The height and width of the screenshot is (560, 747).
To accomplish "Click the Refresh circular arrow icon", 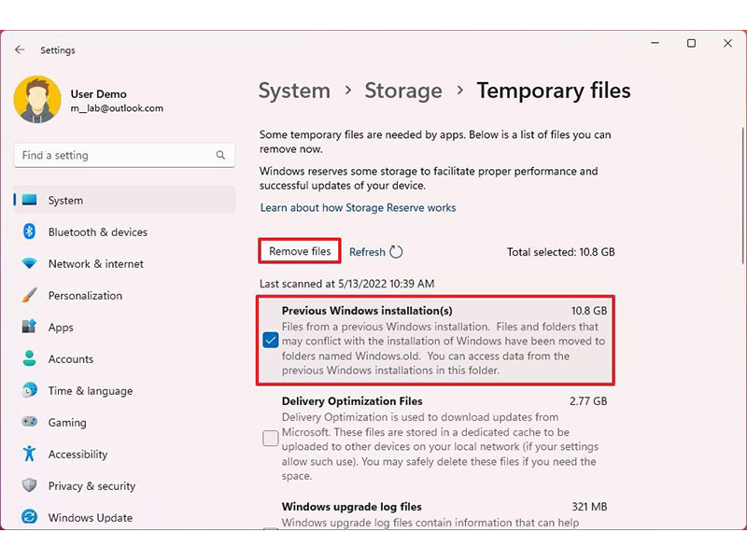I will (x=396, y=251).
